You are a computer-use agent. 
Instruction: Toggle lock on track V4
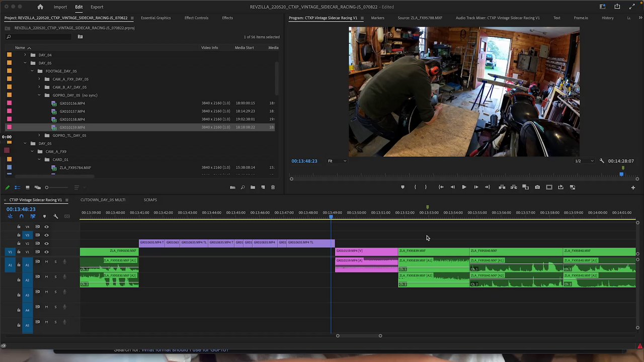pyautogui.click(x=19, y=227)
